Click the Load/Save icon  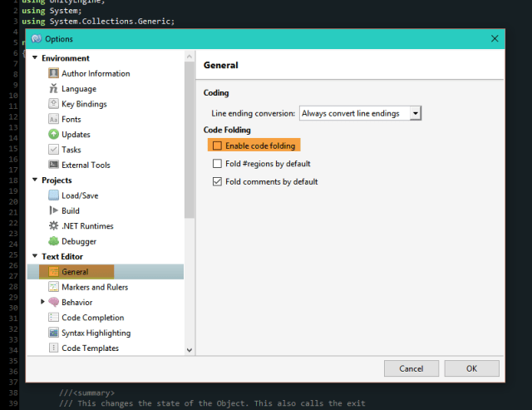coord(53,195)
